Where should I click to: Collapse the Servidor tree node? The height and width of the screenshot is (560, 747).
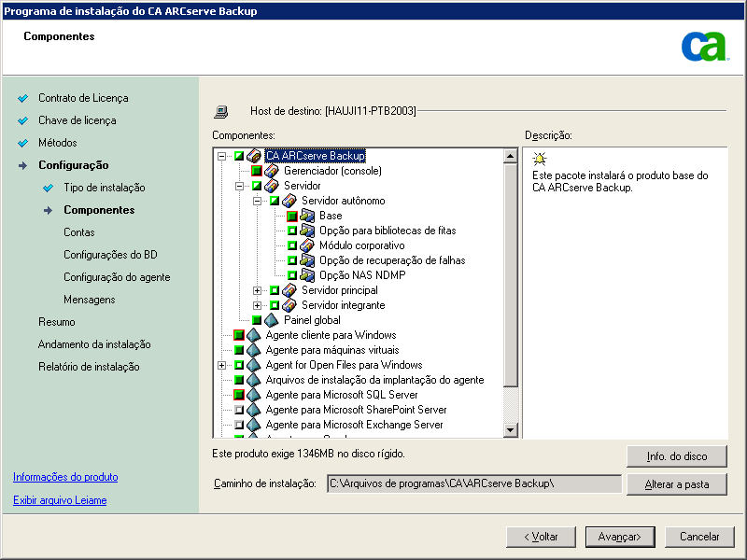[x=237, y=186]
